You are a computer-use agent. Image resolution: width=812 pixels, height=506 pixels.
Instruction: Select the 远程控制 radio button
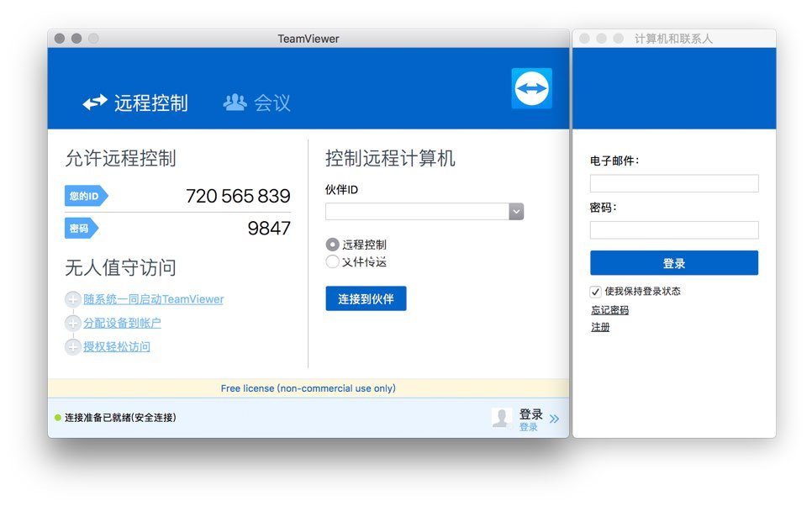[x=333, y=245]
